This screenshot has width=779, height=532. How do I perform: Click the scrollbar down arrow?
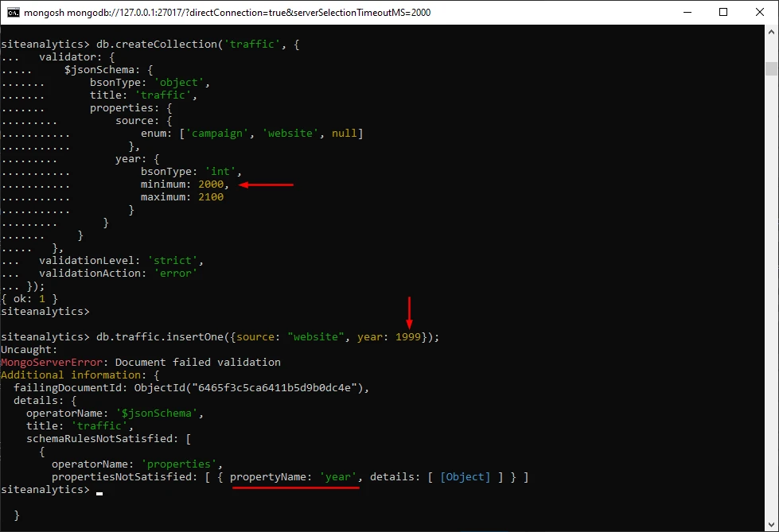(771, 525)
